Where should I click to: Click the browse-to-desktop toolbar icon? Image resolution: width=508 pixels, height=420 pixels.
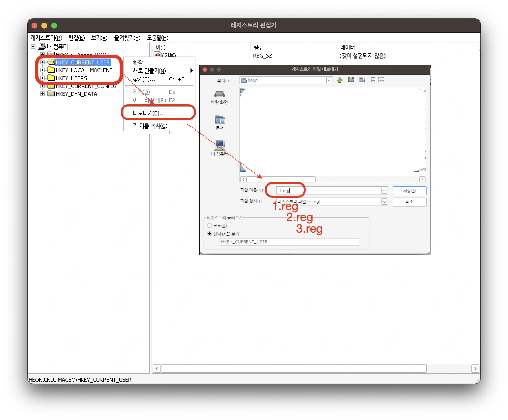351,80
